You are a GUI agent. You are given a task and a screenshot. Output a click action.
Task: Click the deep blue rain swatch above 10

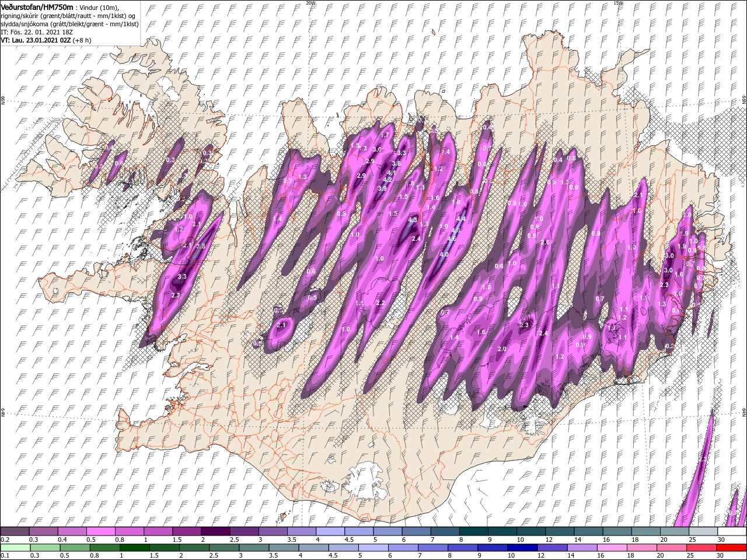point(522,547)
